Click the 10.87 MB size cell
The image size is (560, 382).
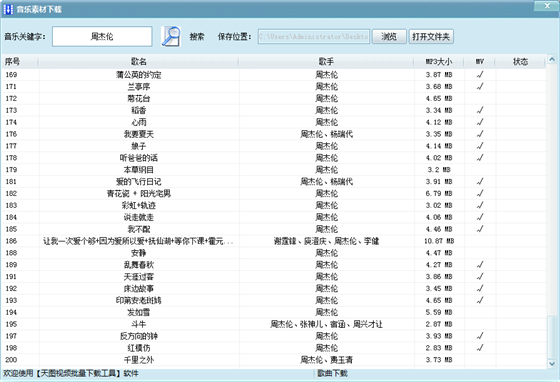[439, 241]
